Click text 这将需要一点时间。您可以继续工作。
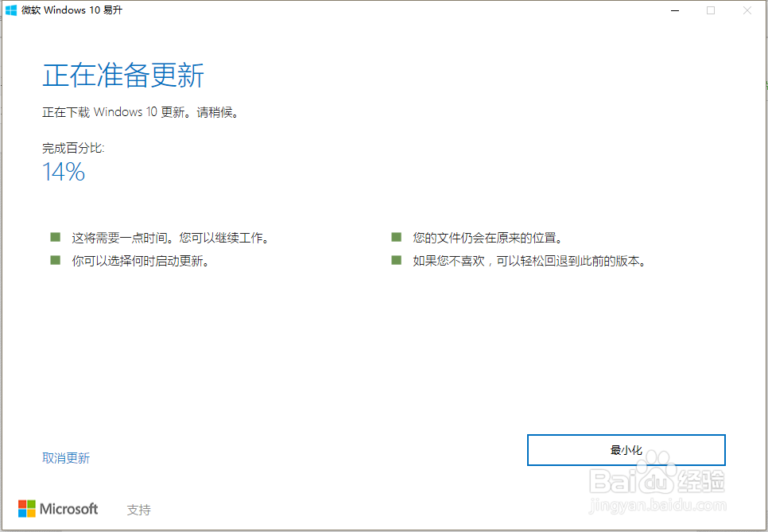 coord(170,238)
